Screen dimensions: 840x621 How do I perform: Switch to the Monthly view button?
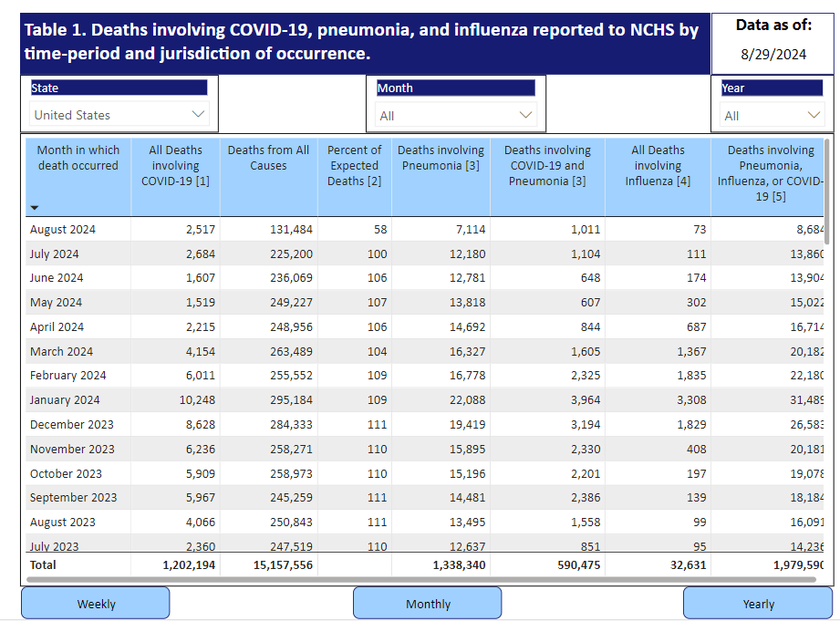[x=428, y=604]
